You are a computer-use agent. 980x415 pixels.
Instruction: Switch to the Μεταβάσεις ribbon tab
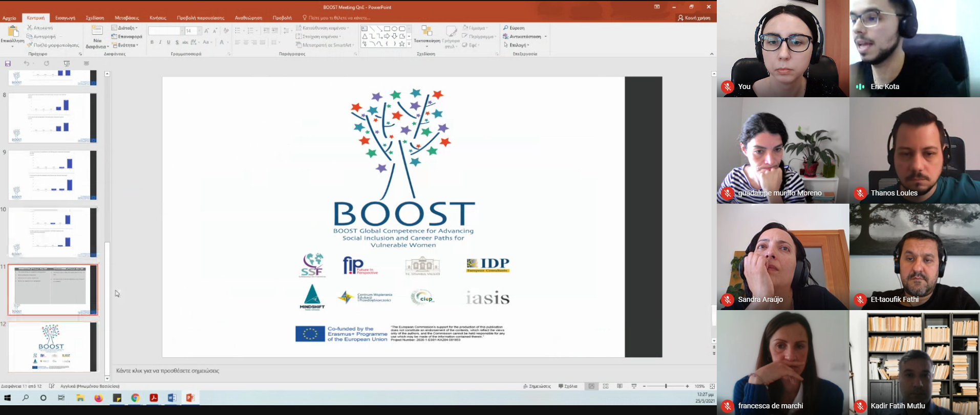click(x=126, y=18)
